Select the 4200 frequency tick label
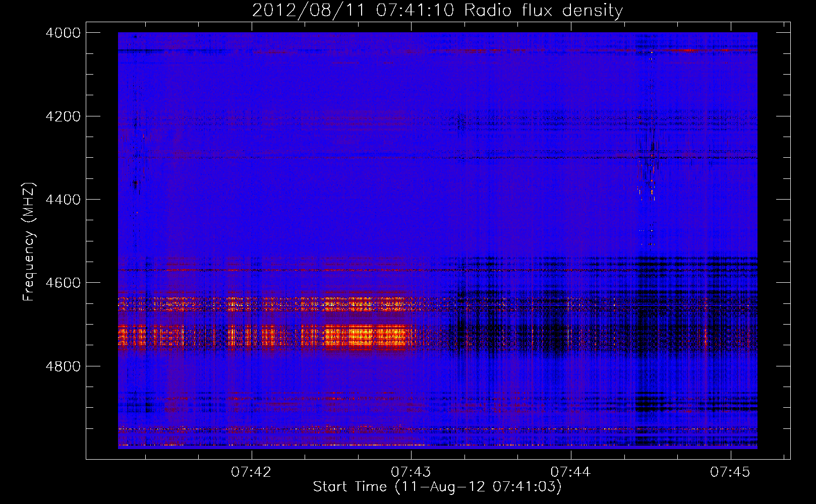Screen dimensions: 816x504 click(x=63, y=116)
